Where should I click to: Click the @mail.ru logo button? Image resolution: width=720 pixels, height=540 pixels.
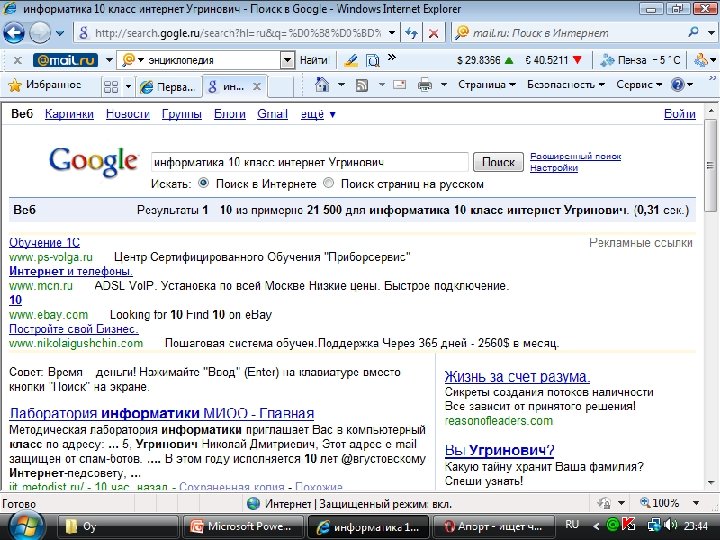pyautogui.click(x=66, y=60)
